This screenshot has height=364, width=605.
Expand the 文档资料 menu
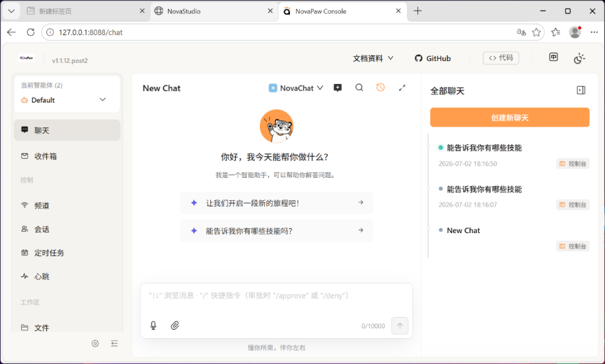pyautogui.click(x=373, y=58)
